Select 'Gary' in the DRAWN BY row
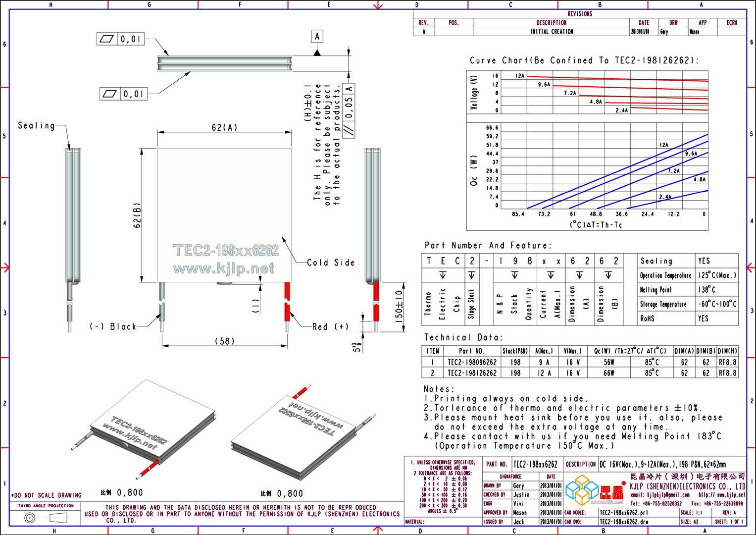 [x=518, y=485]
